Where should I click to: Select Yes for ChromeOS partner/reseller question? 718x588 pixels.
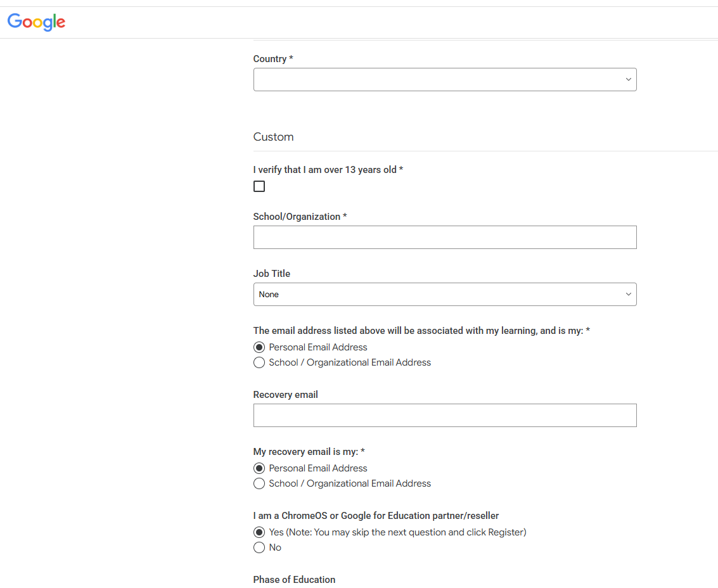(x=259, y=532)
